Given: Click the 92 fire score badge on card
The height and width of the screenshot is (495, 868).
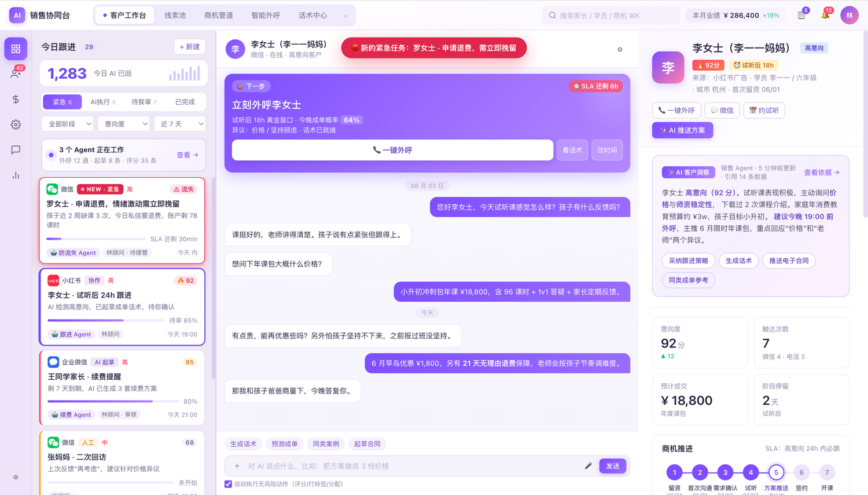Looking at the screenshot, I should [186, 280].
